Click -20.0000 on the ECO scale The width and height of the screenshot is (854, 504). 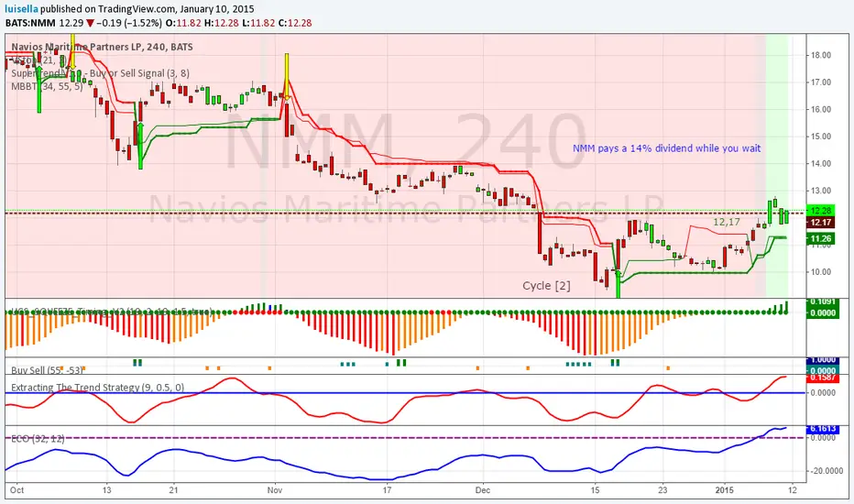coord(826,471)
